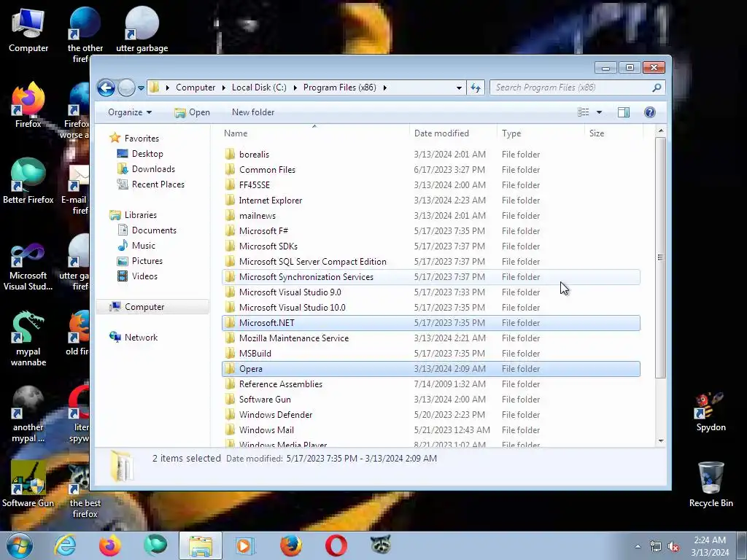The height and width of the screenshot is (560, 747).
Task: Select Microsoft Visual Studio desktop shortcut
Action: (x=28, y=267)
